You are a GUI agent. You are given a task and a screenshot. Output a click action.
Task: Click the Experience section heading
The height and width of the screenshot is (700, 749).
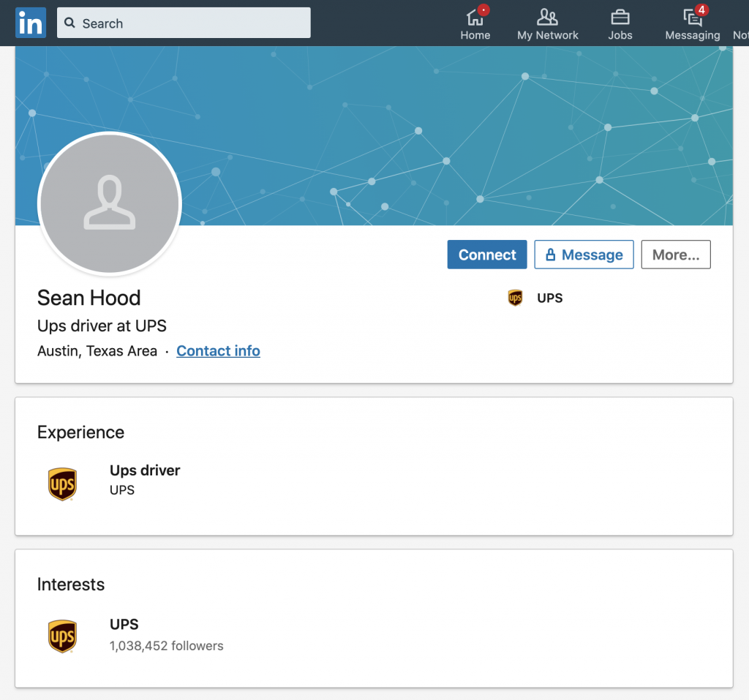point(80,432)
